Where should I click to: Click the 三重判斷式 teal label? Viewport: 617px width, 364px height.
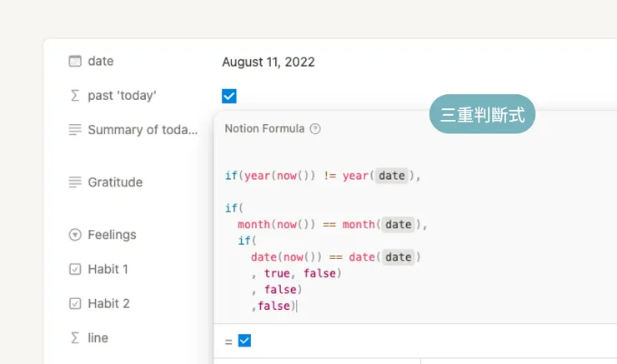(482, 115)
